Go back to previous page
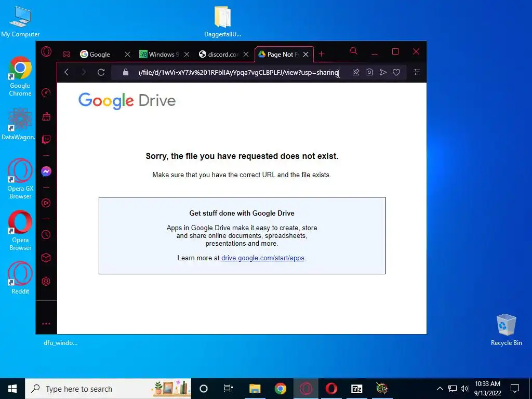The height and width of the screenshot is (399, 532). tap(66, 72)
